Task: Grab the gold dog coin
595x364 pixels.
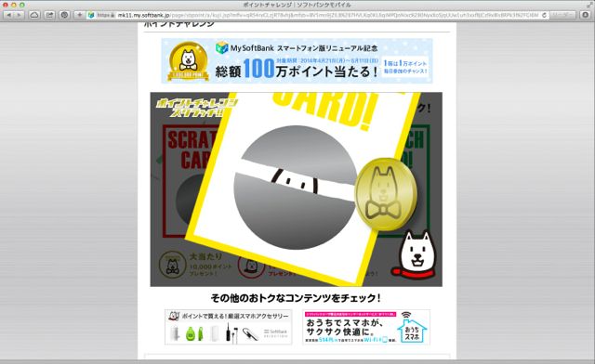Action: [386, 194]
